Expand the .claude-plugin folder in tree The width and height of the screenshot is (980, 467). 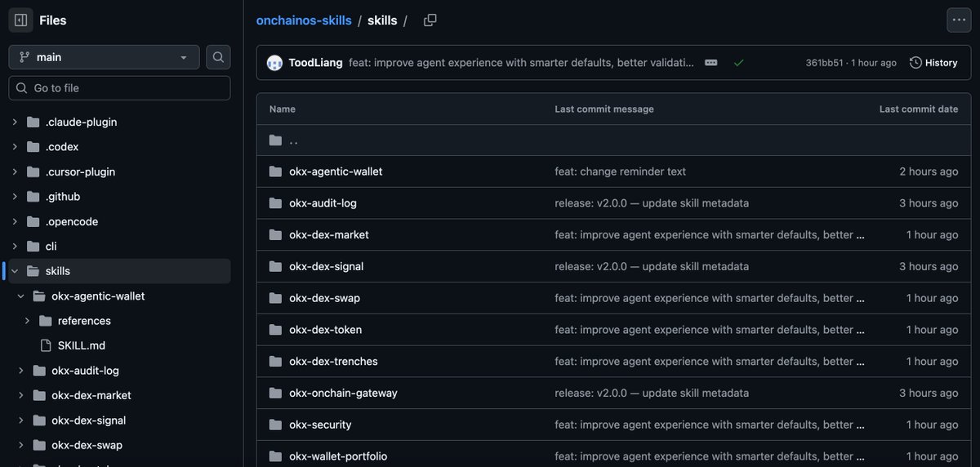coord(15,122)
